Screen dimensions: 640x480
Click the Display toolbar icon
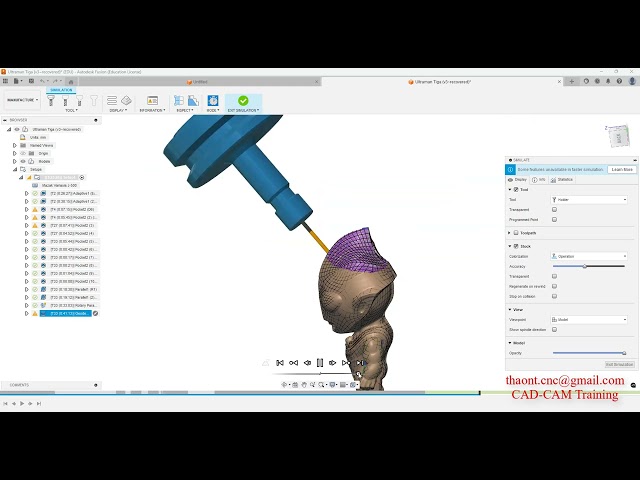(x=118, y=100)
